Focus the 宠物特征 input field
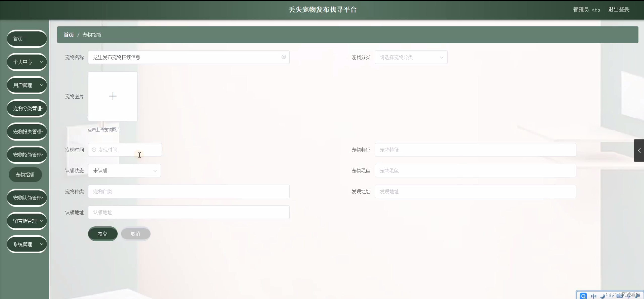Image resolution: width=644 pixels, height=299 pixels. tap(475, 150)
